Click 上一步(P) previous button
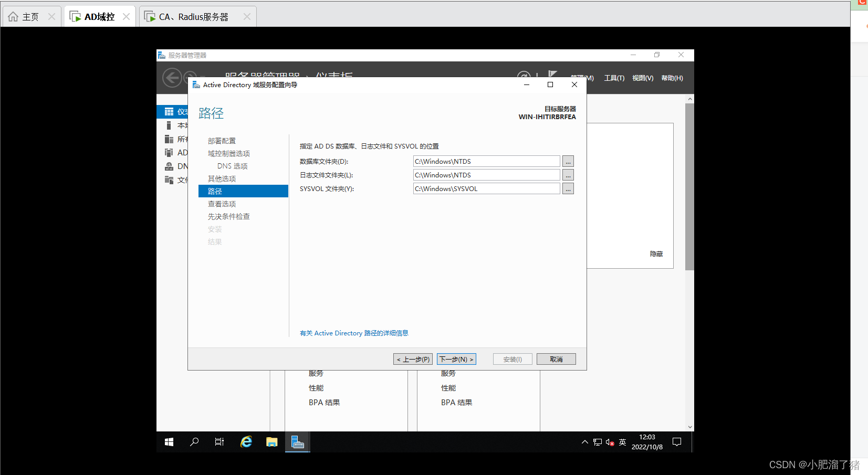Image resolution: width=868 pixels, height=475 pixels. (413, 359)
